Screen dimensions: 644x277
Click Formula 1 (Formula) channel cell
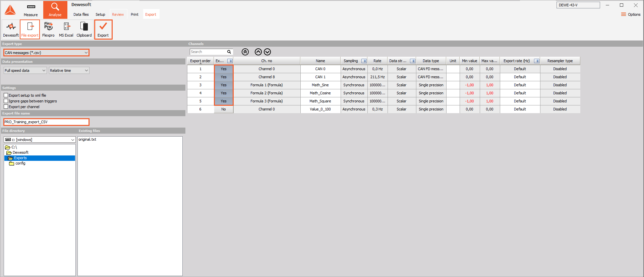pos(267,85)
